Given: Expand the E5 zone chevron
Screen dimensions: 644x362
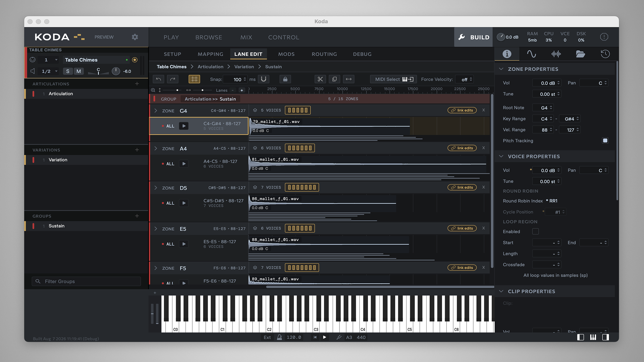Looking at the screenshot, I should coord(156,229).
